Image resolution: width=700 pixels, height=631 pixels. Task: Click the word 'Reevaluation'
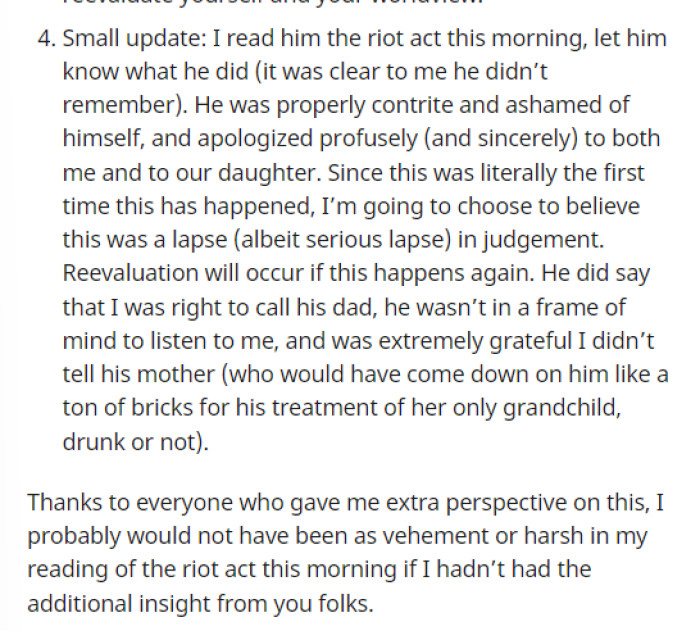[x=130, y=273]
